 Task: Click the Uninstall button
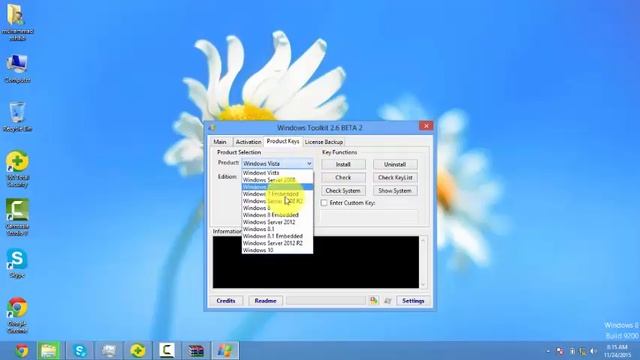(395, 164)
